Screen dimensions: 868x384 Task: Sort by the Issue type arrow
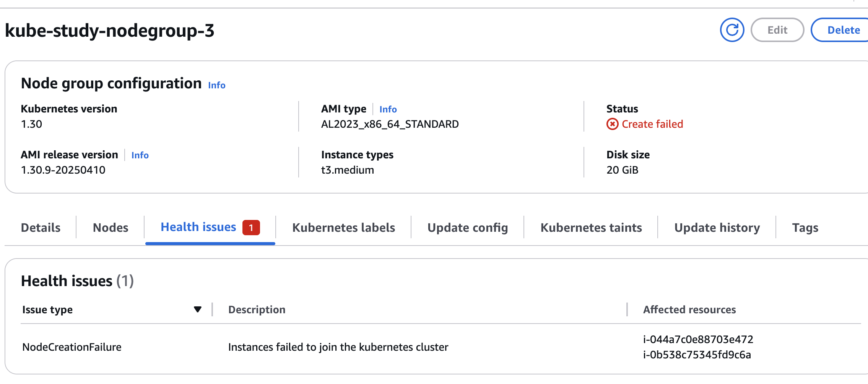(x=197, y=309)
